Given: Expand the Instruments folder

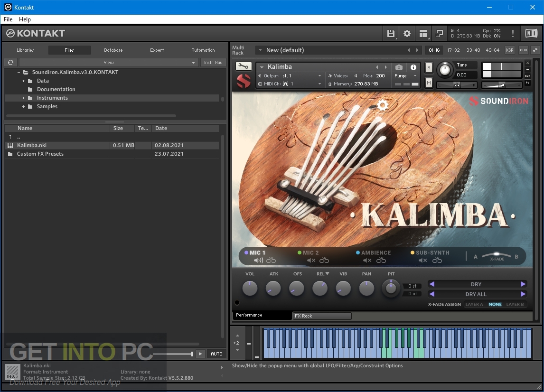Looking at the screenshot, I should (x=23, y=98).
